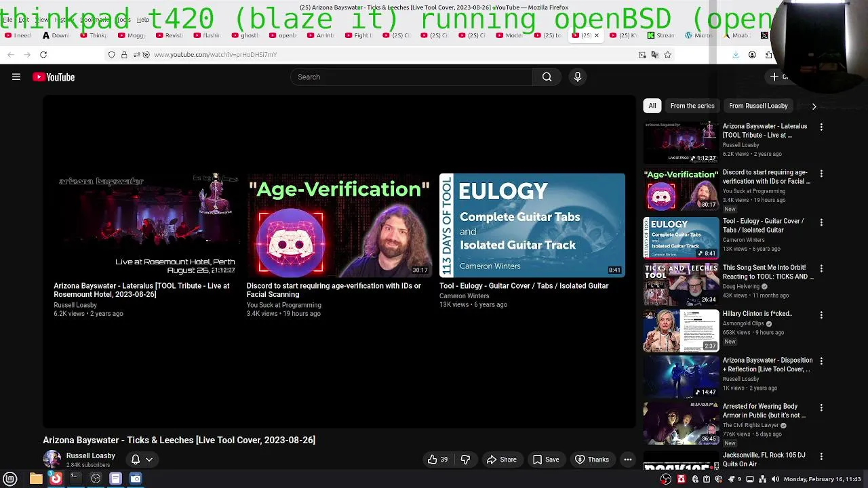The height and width of the screenshot is (488, 868).
Task: Switch to the 'Fight t' tab
Action: pyautogui.click(x=359, y=35)
